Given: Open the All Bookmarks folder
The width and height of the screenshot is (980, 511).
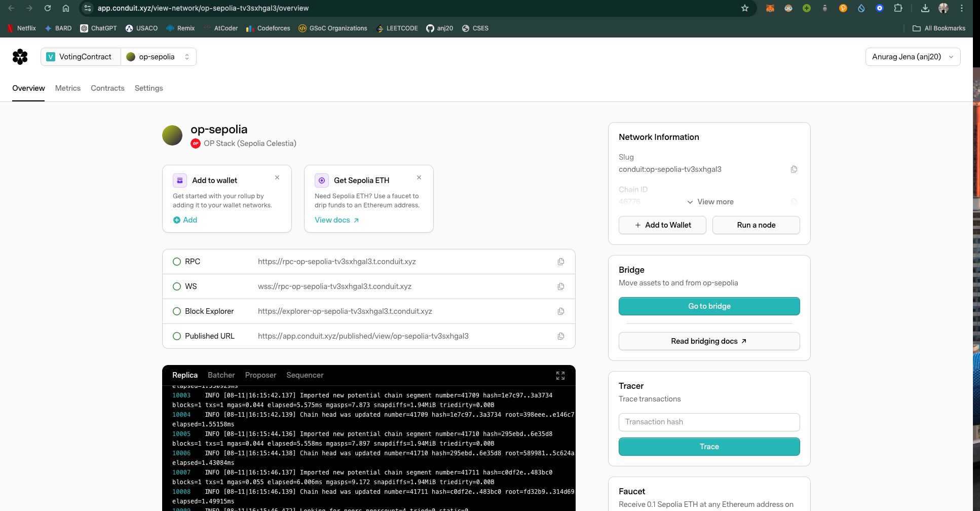Looking at the screenshot, I should pyautogui.click(x=939, y=28).
